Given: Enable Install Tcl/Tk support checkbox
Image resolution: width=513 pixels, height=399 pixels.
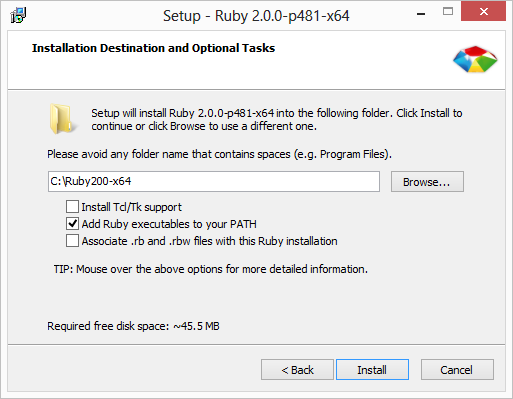Looking at the screenshot, I should pos(72,207).
